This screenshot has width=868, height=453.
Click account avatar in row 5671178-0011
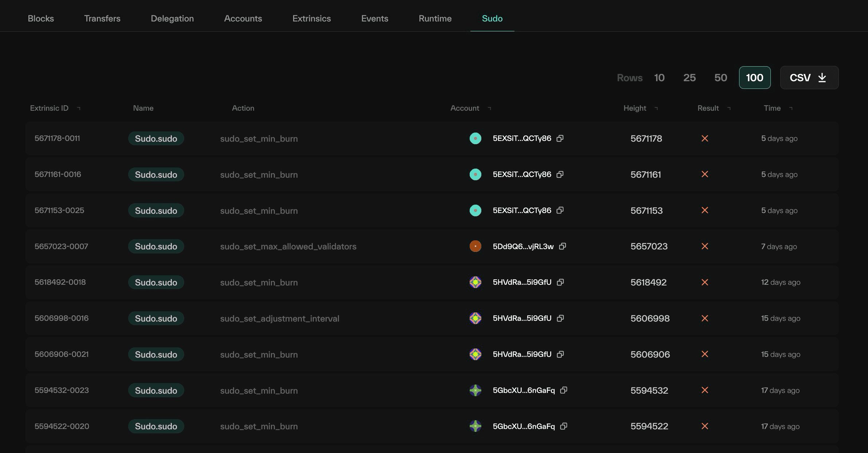(x=475, y=138)
